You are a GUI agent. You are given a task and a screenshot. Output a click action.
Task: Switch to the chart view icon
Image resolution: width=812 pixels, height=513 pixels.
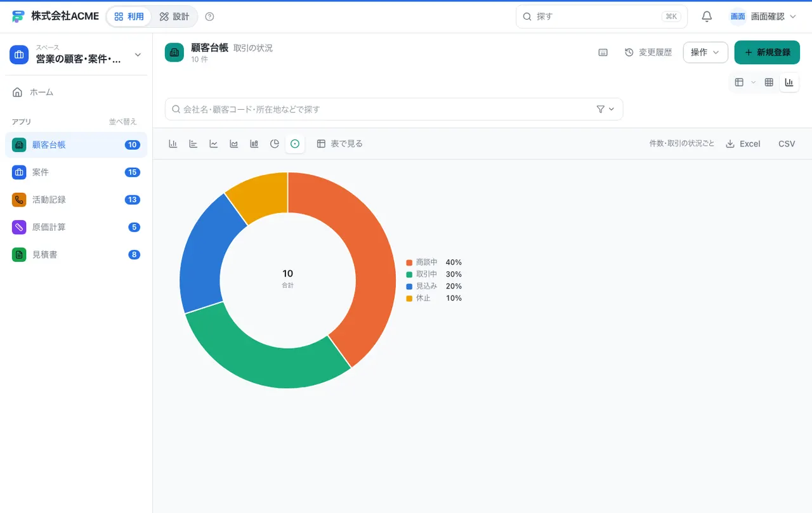[789, 82]
